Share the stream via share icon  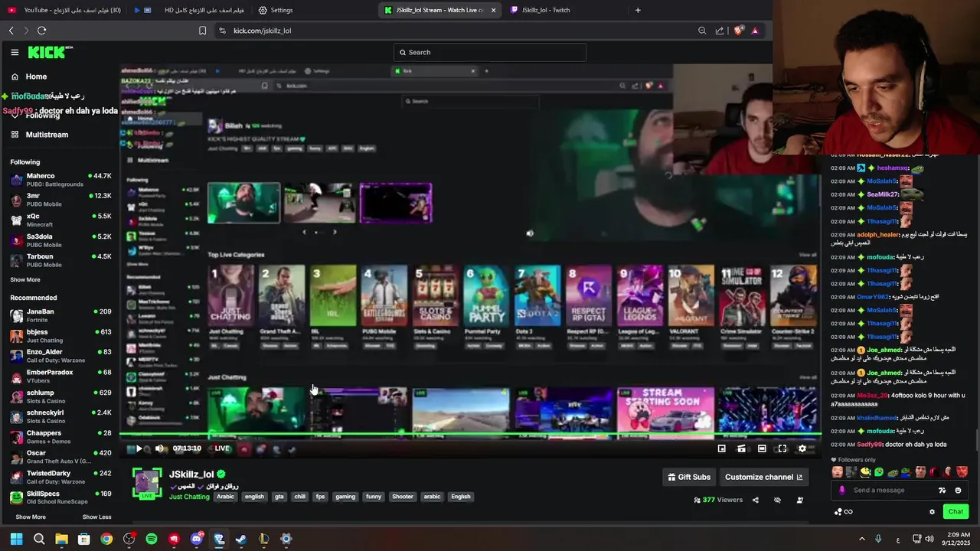(756, 500)
